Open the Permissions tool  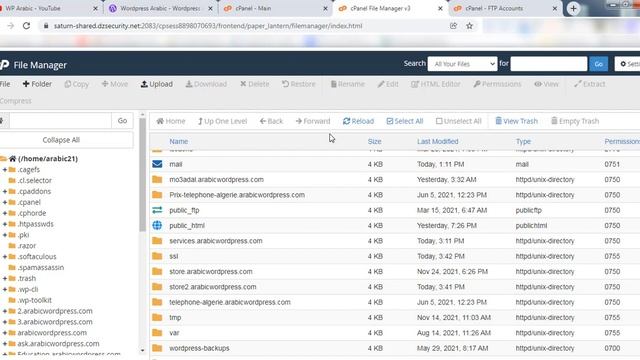[x=497, y=84]
